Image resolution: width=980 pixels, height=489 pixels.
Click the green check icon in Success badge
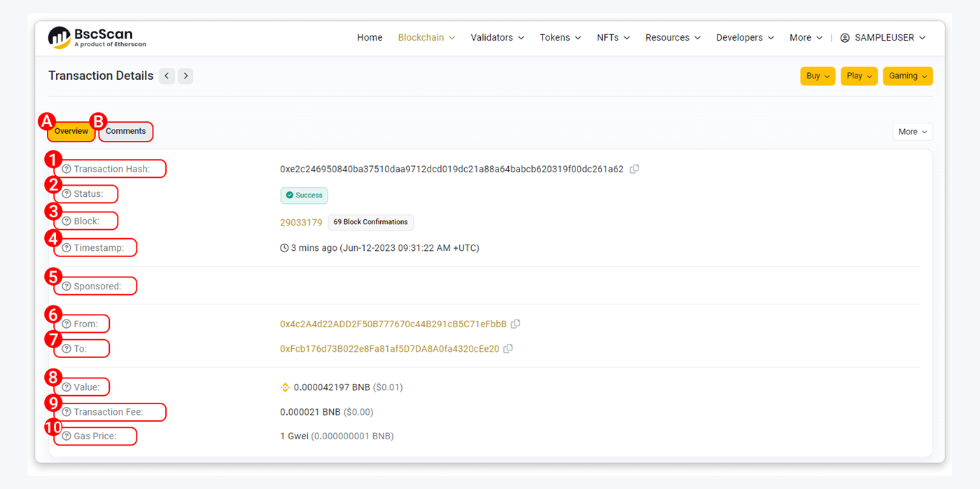tap(289, 195)
